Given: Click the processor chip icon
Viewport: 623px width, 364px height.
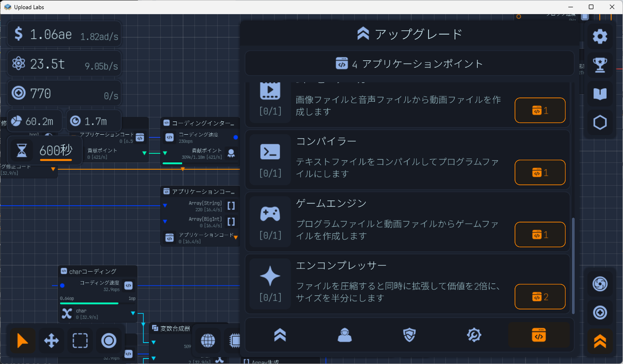Looking at the screenshot, I should [234, 341].
